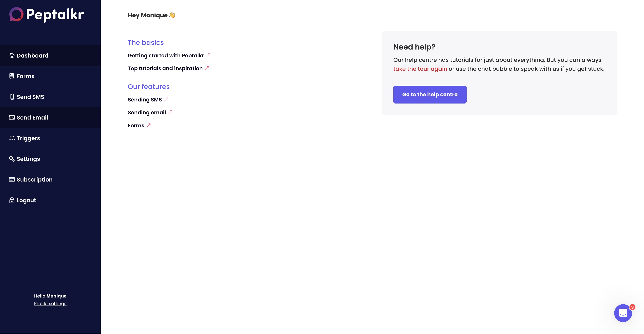Image resolution: width=644 pixels, height=334 pixels.
Task: Click the Logout padlock icon
Action: point(12,200)
